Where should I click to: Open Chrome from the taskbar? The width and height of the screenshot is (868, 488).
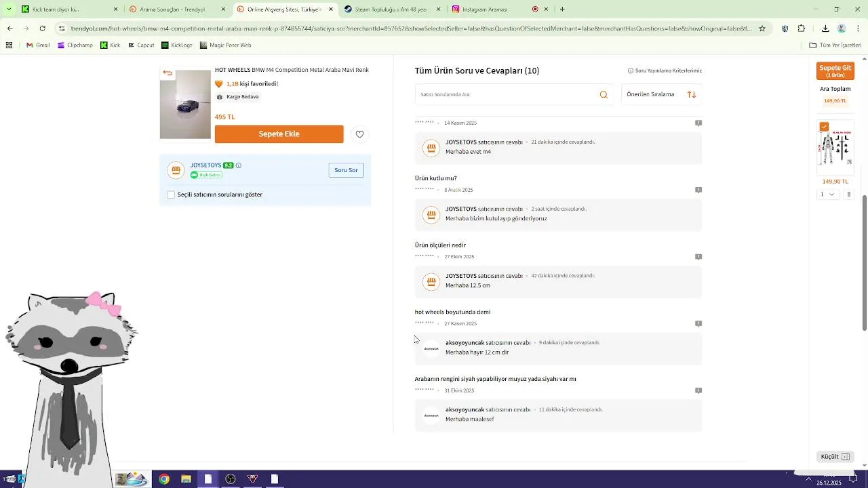(x=164, y=479)
